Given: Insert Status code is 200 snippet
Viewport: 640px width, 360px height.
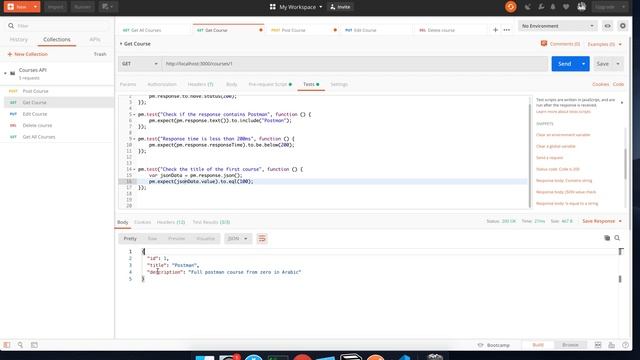Looking at the screenshot, I should tap(558, 169).
